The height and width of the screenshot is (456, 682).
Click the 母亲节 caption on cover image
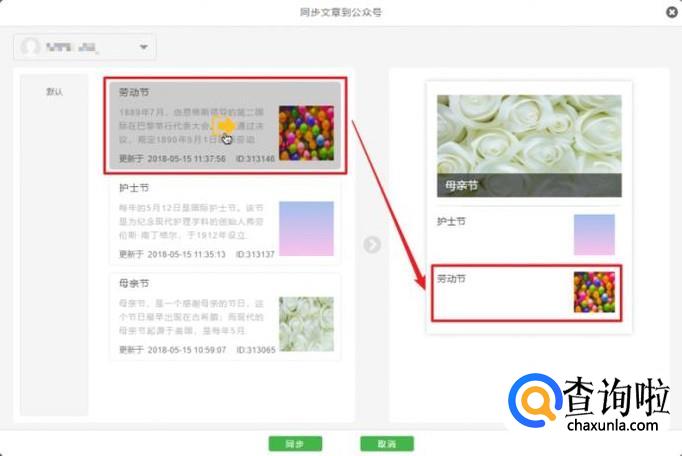coord(461,186)
